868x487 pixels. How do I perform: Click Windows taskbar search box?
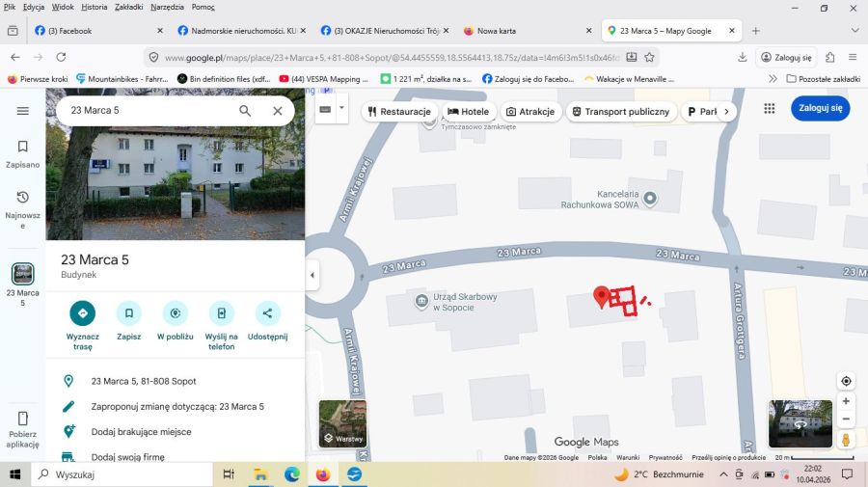coord(122,474)
